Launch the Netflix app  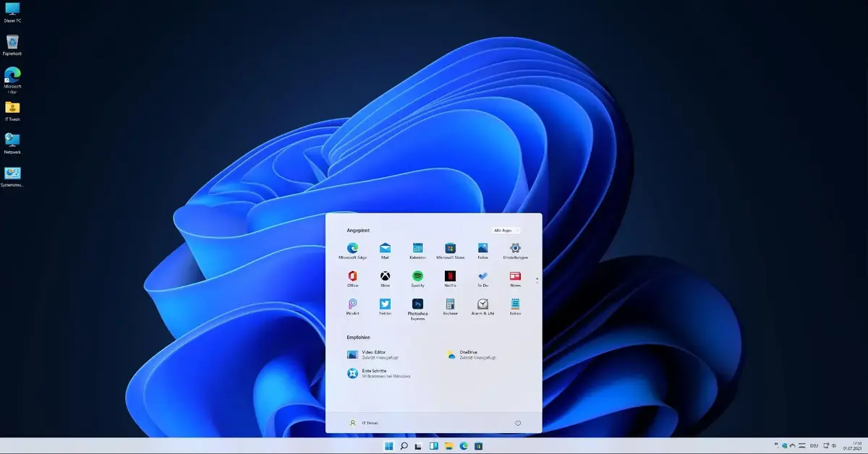(450, 278)
